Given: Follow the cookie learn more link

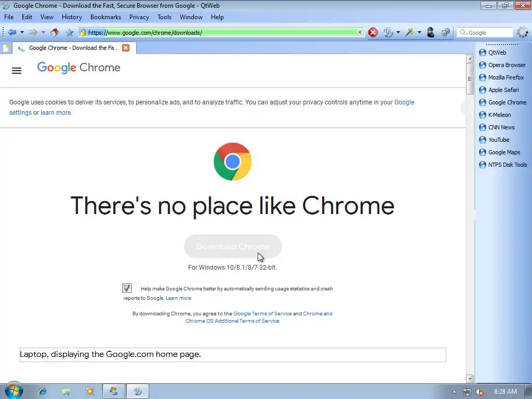Looking at the screenshot, I should (x=56, y=113).
